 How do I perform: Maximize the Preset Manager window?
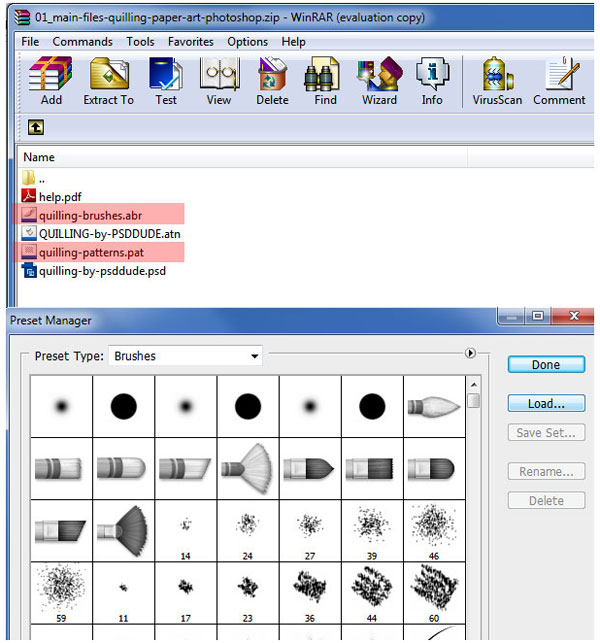(538, 316)
